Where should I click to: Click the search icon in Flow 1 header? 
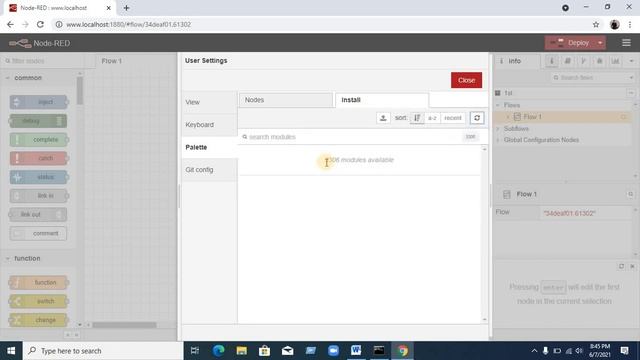631,194
